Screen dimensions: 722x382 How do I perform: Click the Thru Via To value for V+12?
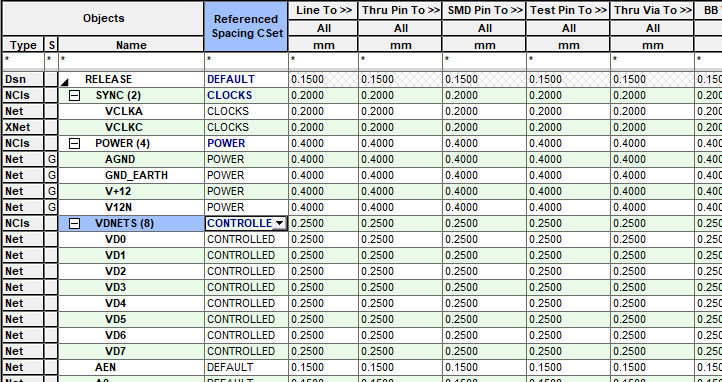point(652,191)
